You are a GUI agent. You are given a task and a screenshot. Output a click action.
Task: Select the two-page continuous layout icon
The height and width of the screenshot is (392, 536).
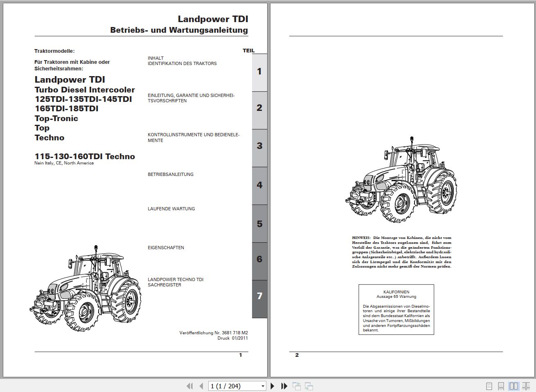(x=526, y=385)
